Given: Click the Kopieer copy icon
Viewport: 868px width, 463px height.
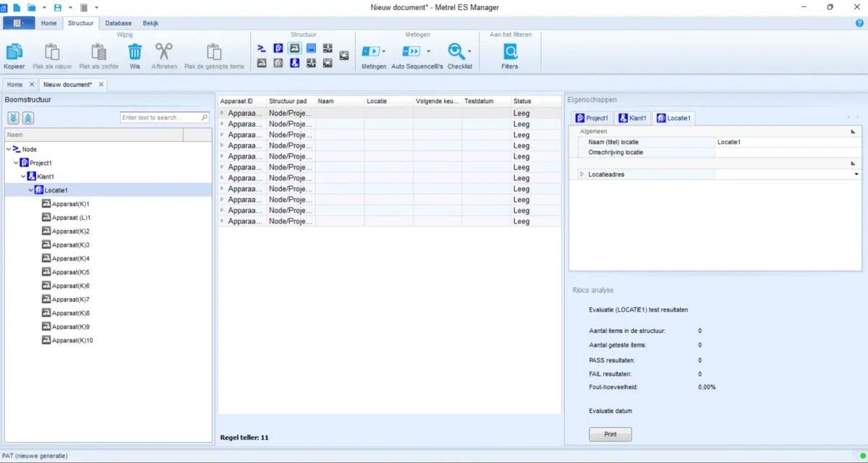Looking at the screenshot, I should [14, 52].
